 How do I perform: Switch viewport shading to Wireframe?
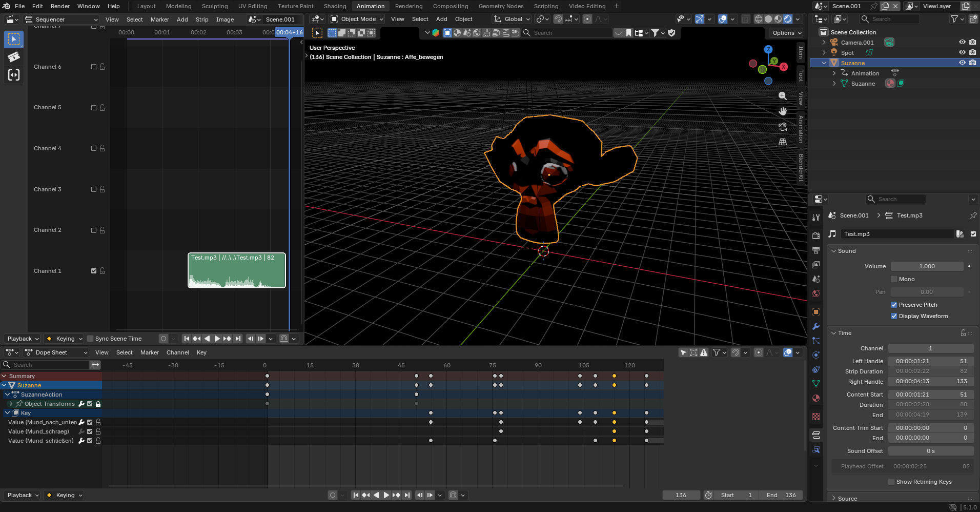tap(759, 19)
